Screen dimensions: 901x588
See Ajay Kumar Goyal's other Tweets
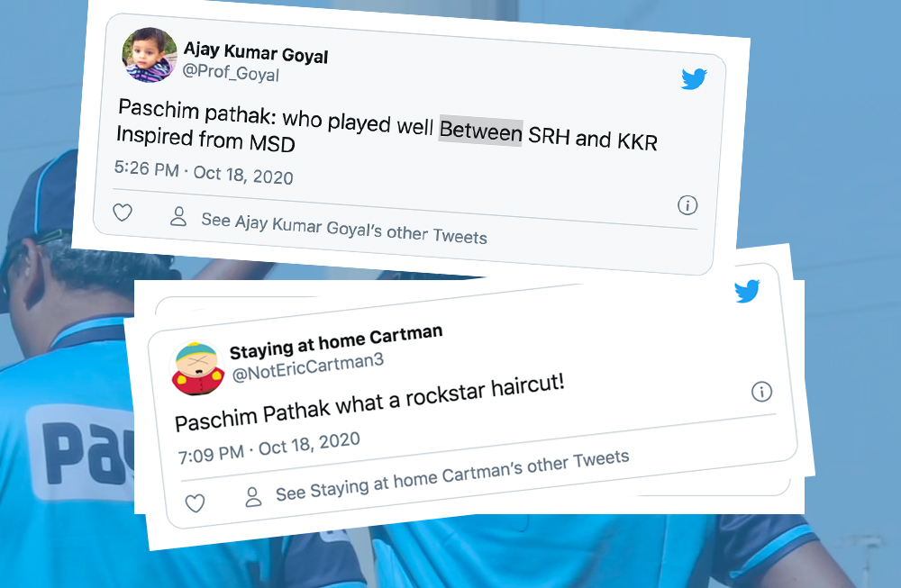click(344, 229)
